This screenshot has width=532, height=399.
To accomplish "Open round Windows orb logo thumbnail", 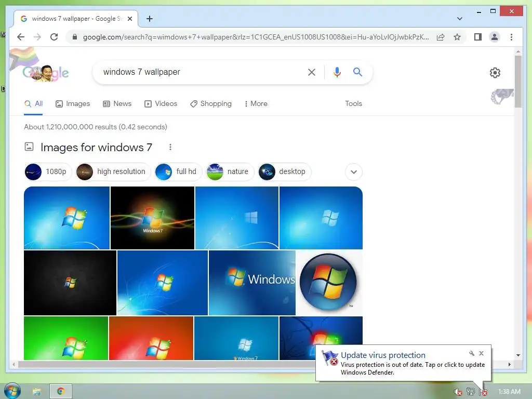I will [x=329, y=283].
